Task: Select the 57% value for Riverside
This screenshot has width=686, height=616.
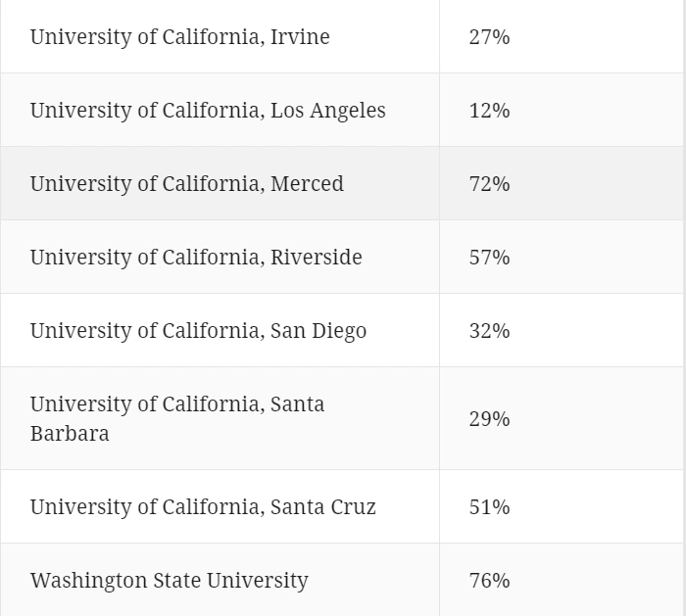Action: tap(489, 258)
